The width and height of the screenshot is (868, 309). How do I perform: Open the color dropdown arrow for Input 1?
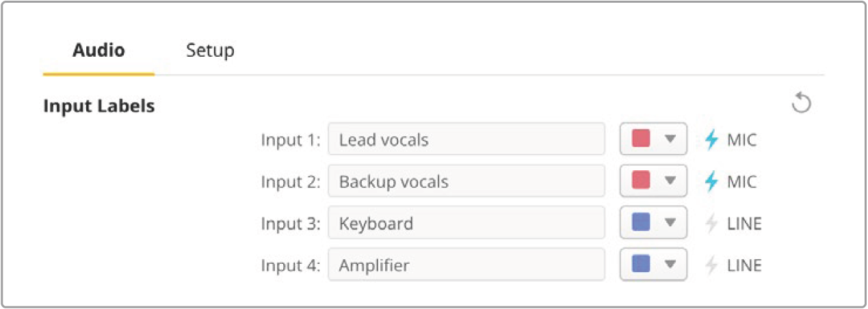pos(670,139)
